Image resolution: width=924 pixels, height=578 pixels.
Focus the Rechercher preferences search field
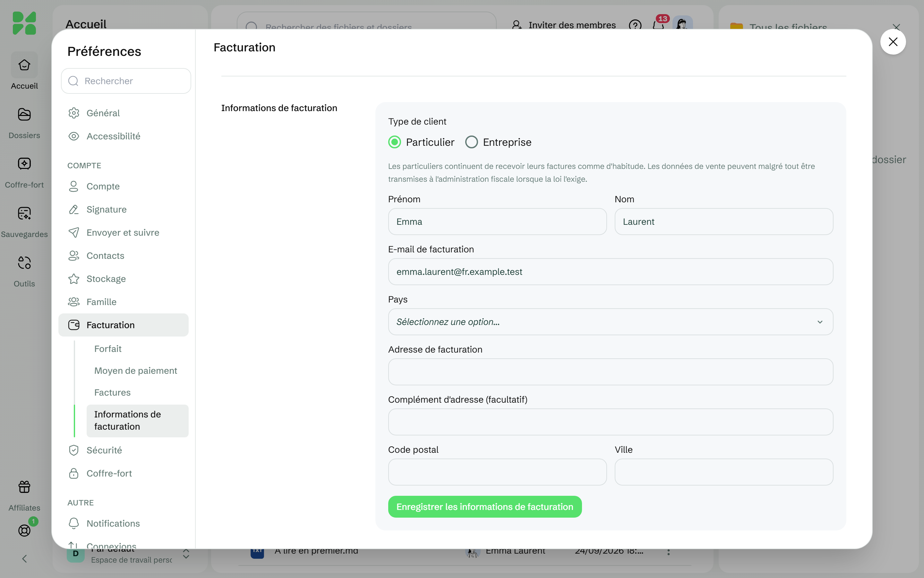126,81
